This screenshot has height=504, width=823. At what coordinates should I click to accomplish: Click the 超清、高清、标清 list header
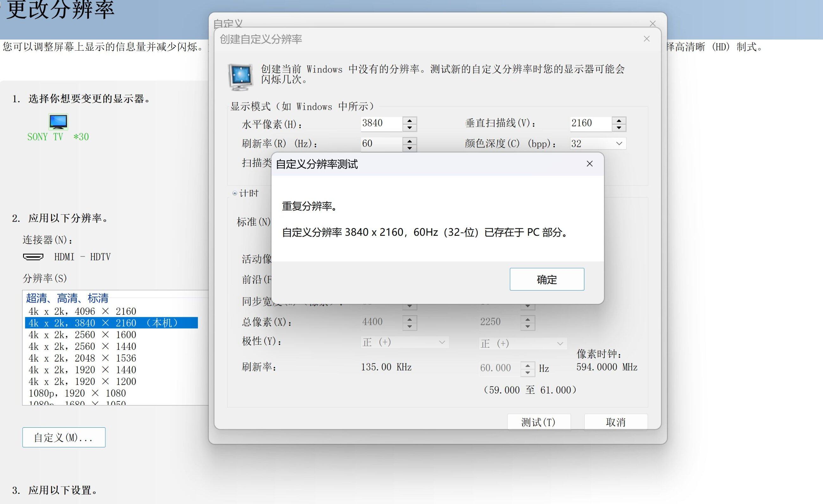click(x=67, y=298)
